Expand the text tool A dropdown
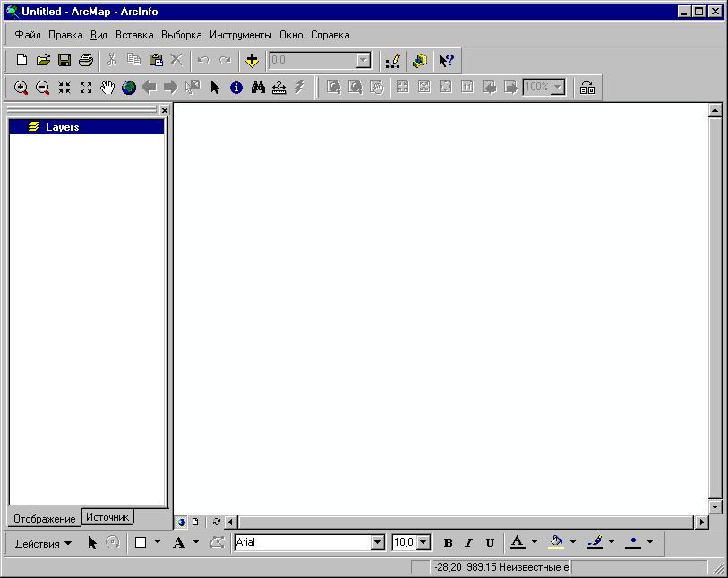 point(196,541)
